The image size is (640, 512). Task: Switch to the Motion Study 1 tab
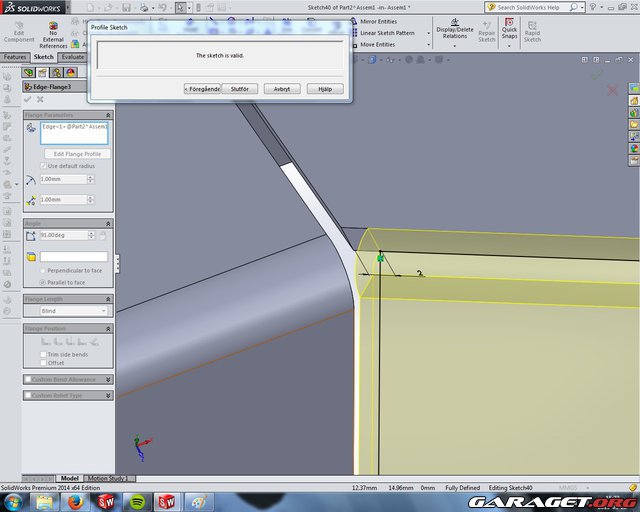[105, 479]
